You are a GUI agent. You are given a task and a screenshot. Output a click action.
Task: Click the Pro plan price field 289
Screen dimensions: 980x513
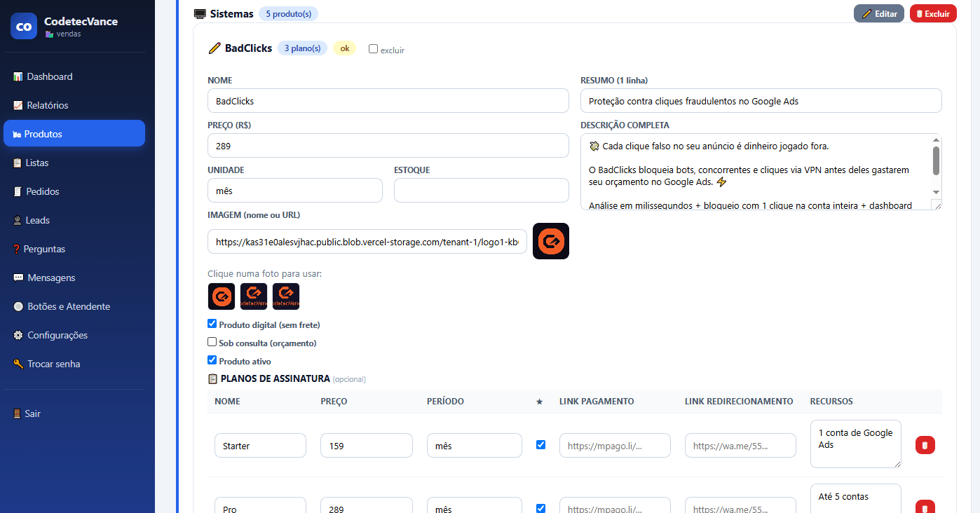[367, 505]
